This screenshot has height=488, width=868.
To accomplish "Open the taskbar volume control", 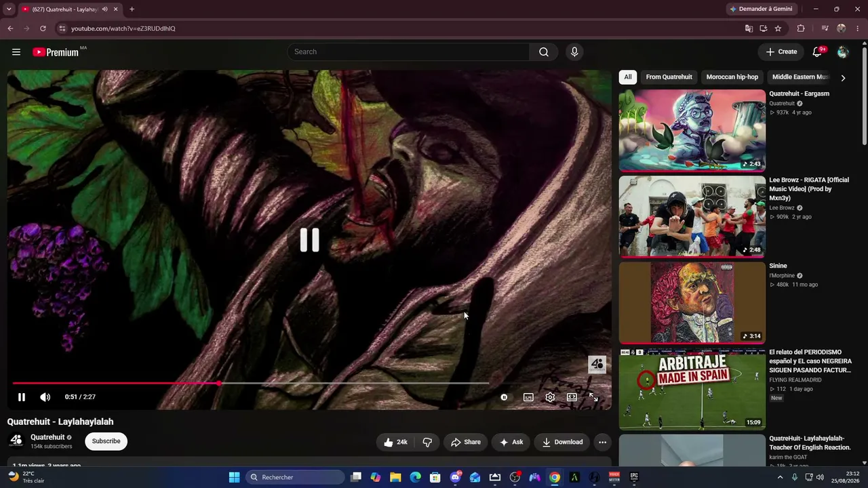I will [820, 477].
